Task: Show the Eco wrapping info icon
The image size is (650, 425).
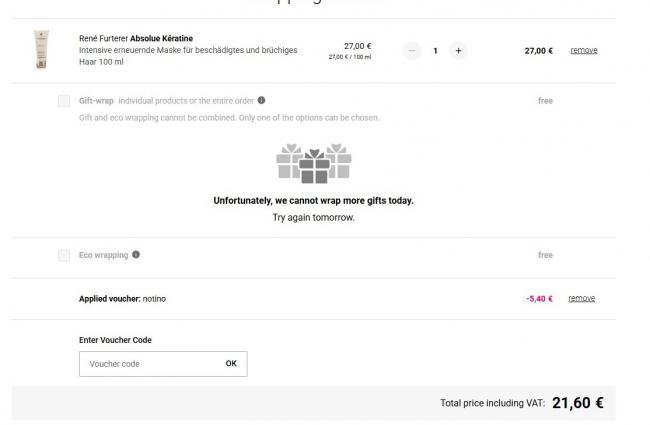Action: coord(136,255)
